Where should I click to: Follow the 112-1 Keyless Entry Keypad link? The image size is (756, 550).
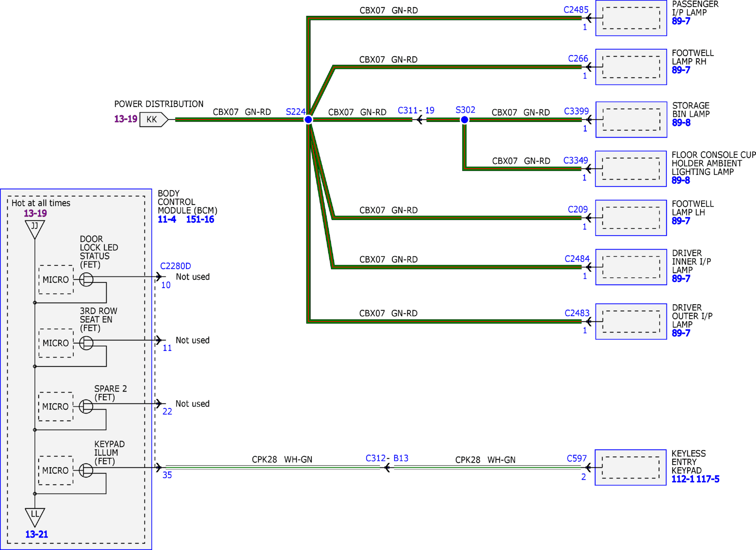pos(683,479)
